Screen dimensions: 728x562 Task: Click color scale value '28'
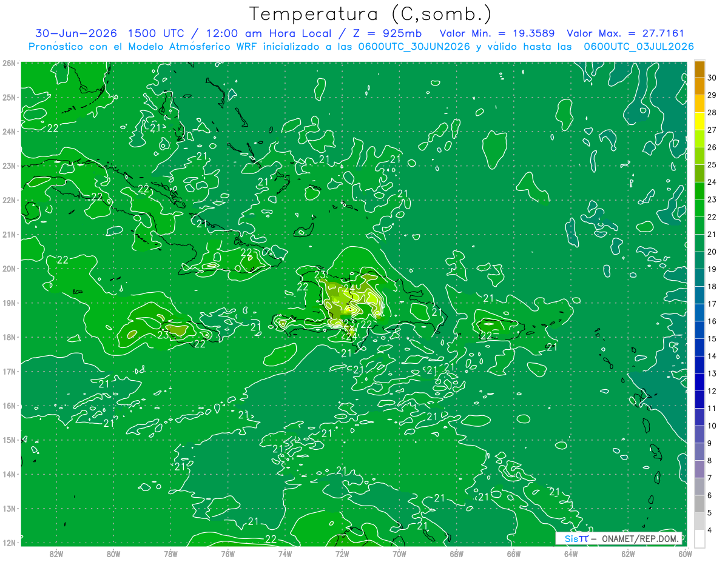(712, 113)
